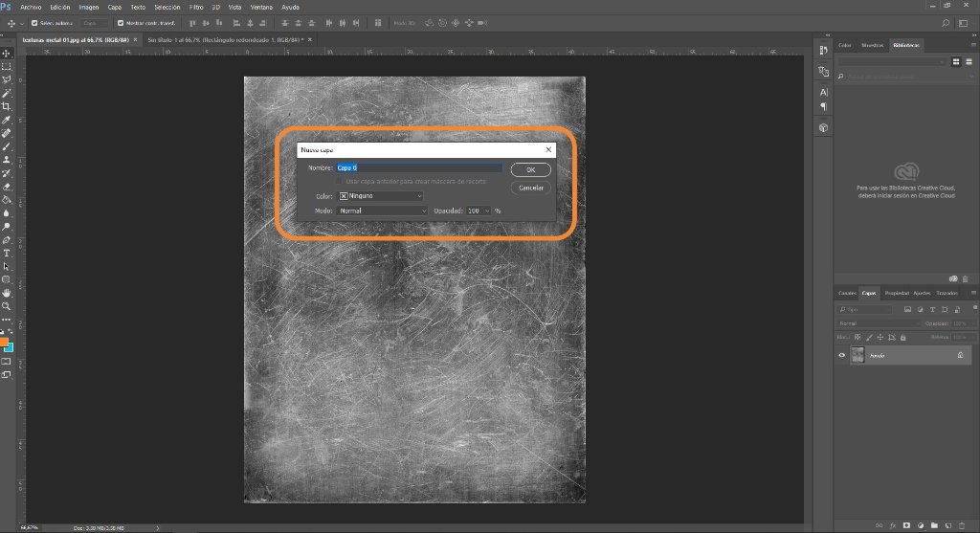This screenshot has width=980, height=533.
Task: Open the Imagen menu
Action: pyautogui.click(x=89, y=8)
